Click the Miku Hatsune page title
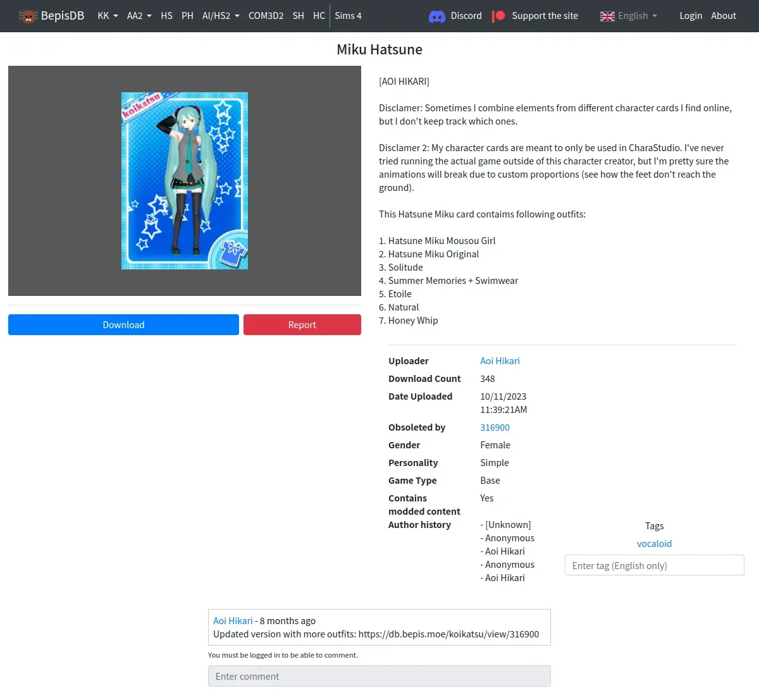The height and width of the screenshot is (700, 759). click(379, 49)
